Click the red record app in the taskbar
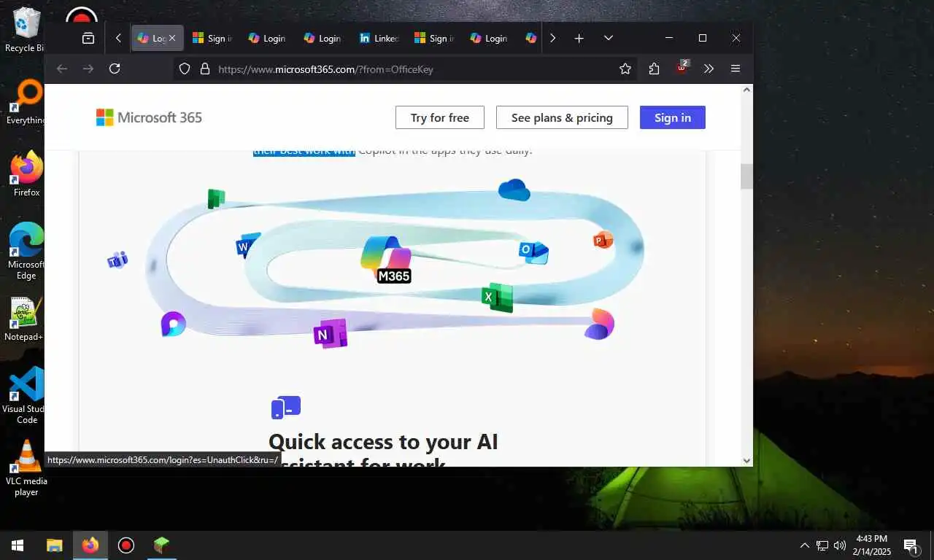934x560 pixels. [126, 545]
